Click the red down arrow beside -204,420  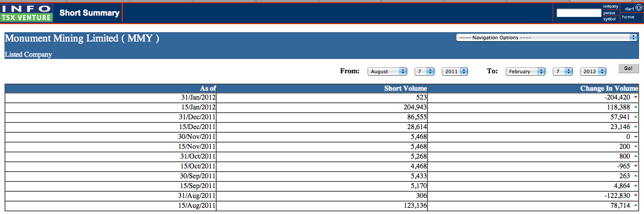635,97
